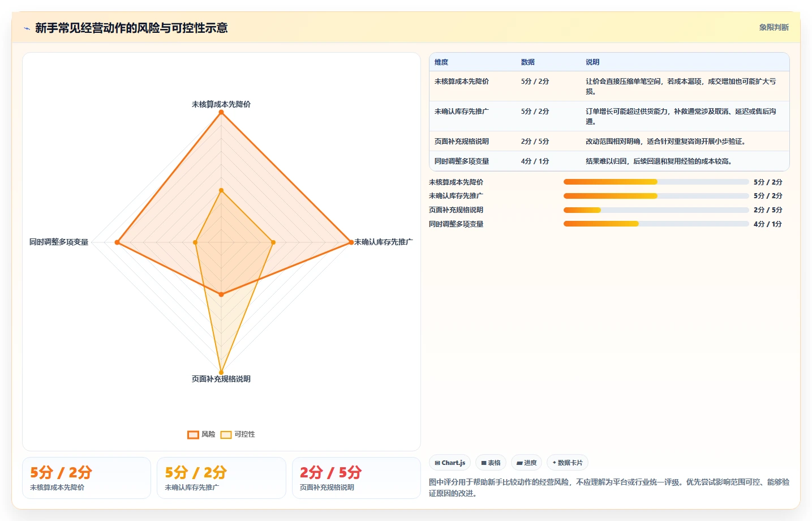Click progress bar for 未确认库存先推广
812x521 pixels.
pyautogui.click(x=656, y=196)
